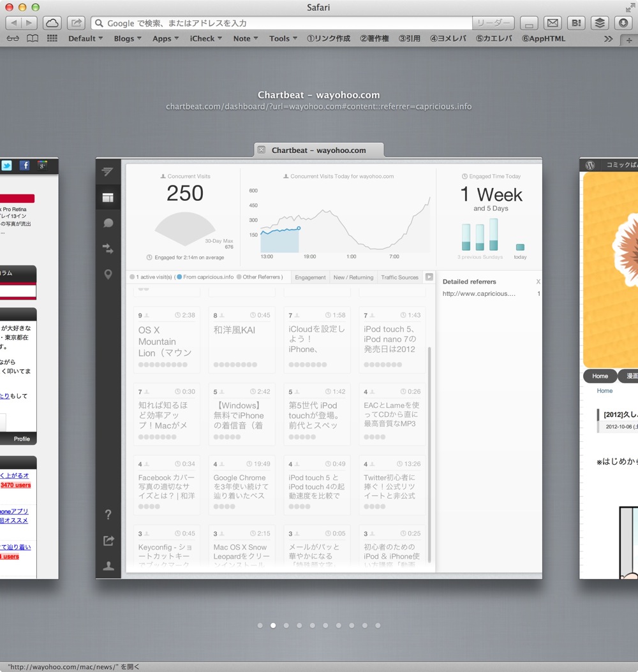The image size is (638, 672).
Task: Switch to the Traffic Sources tab
Action: (399, 277)
